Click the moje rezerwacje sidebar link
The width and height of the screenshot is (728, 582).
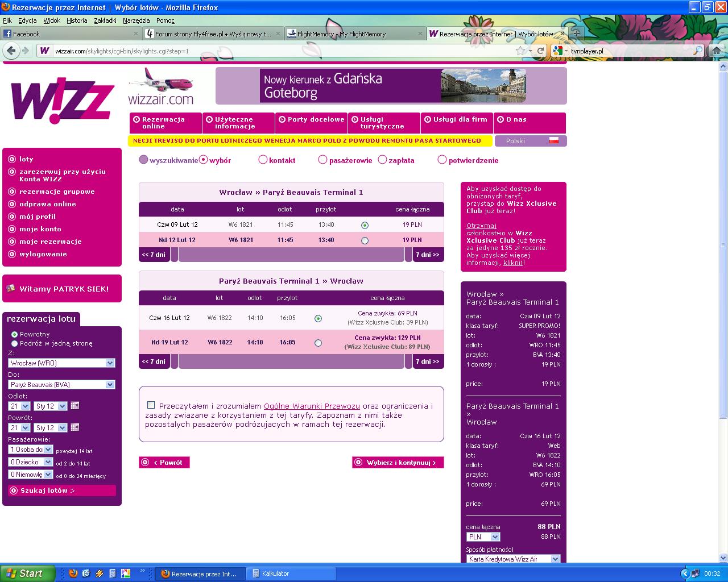[x=51, y=242]
